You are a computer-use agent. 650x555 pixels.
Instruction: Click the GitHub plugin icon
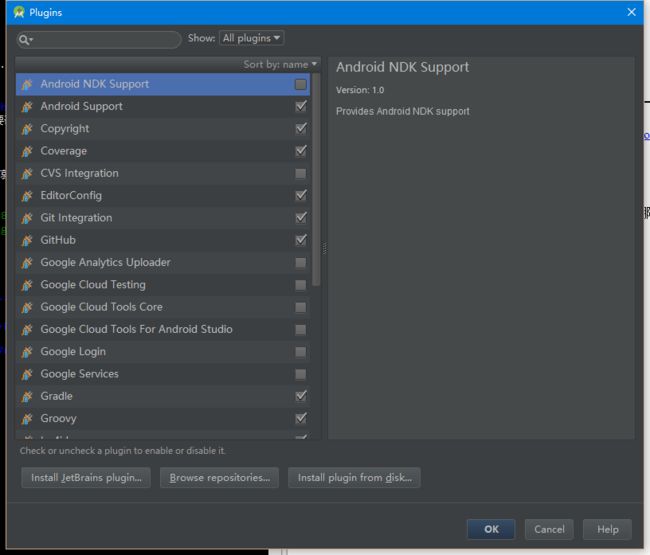(x=27, y=240)
